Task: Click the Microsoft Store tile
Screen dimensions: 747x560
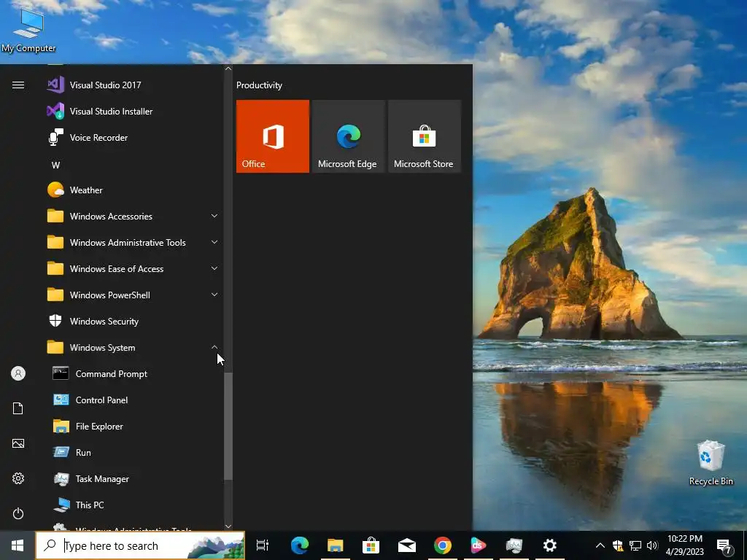Action: 424,136
